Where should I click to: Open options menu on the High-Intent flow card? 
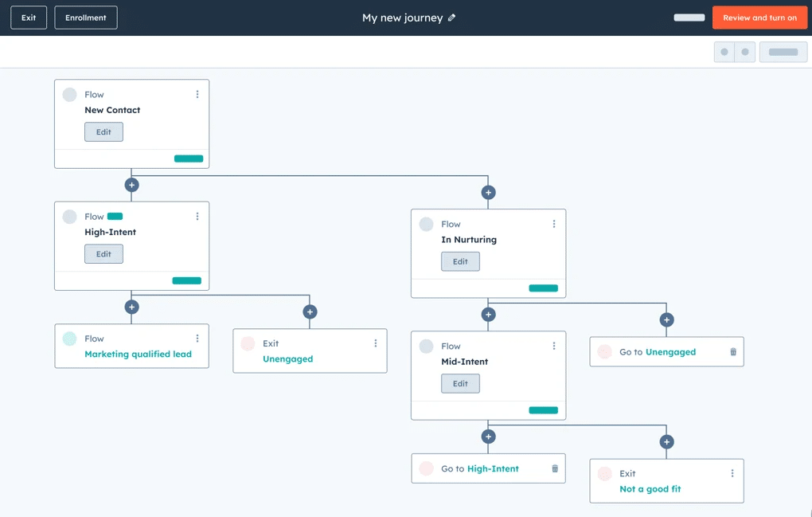tap(197, 216)
